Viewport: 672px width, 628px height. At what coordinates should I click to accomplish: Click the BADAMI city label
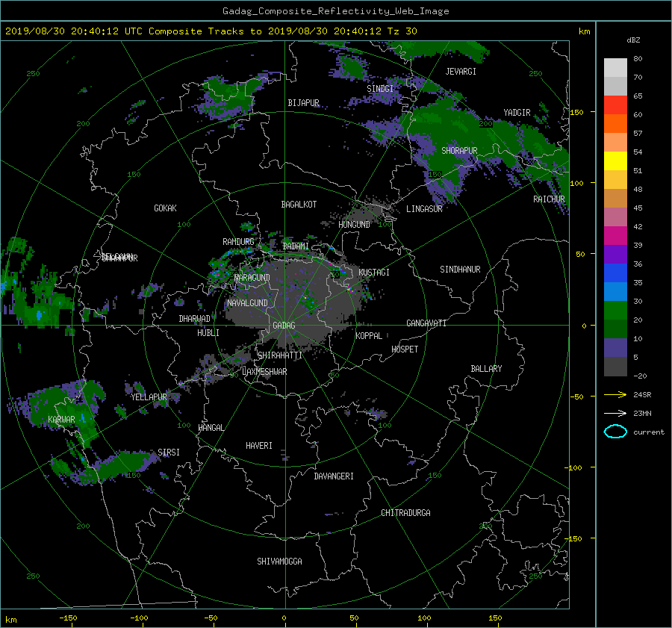296,246
